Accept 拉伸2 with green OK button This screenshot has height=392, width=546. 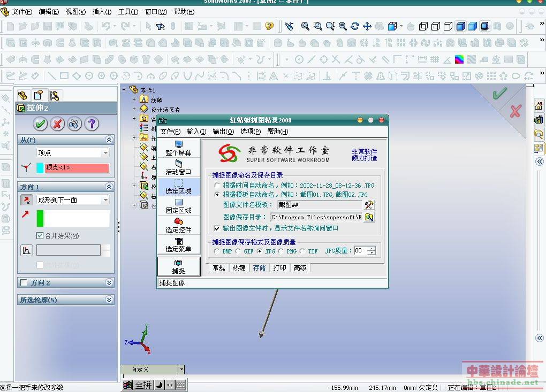[40, 124]
